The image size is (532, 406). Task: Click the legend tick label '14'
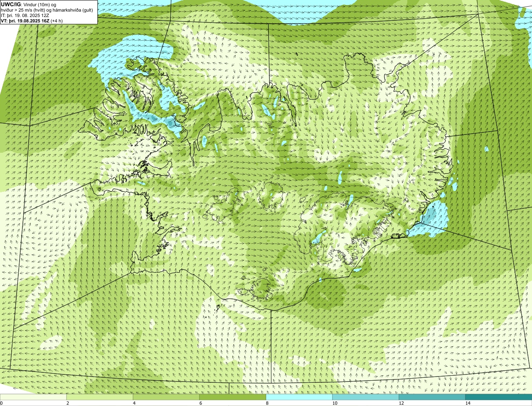pyautogui.click(x=468, y=403)
